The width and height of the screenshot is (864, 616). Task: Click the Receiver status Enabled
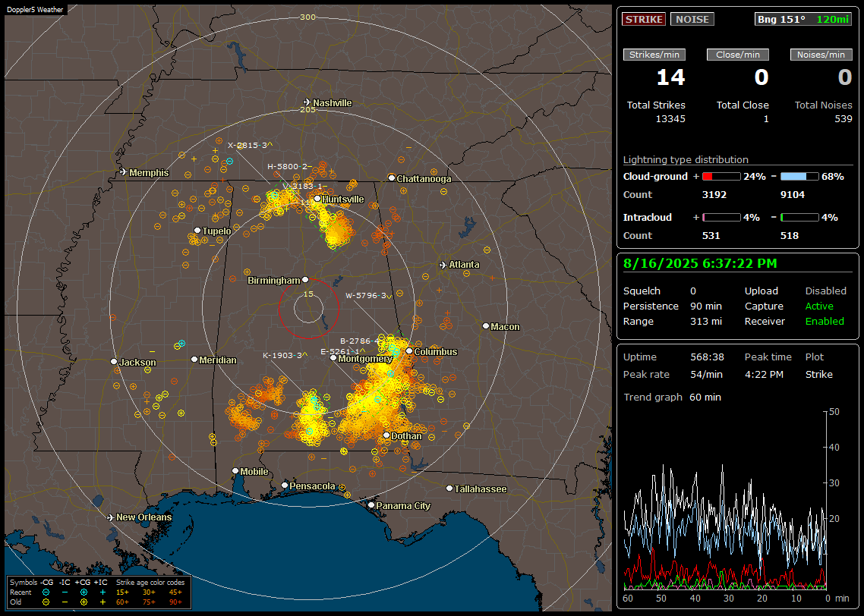point(825,322)
